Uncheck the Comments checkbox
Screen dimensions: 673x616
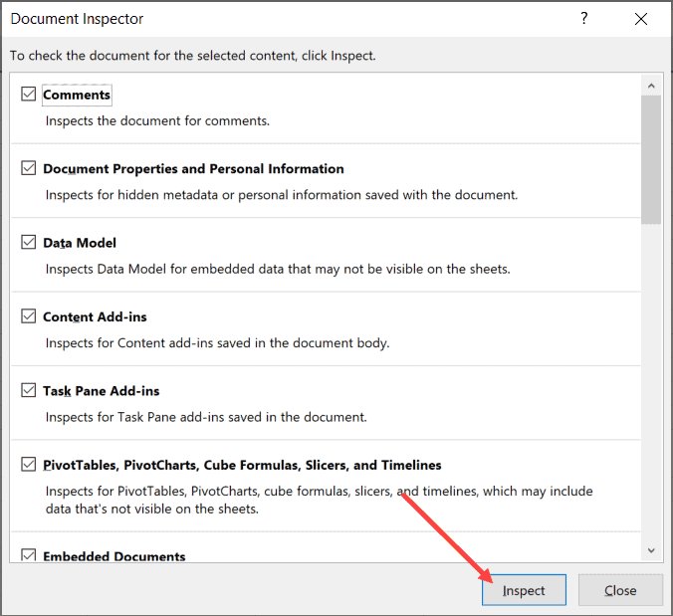(x=28, y=95)
